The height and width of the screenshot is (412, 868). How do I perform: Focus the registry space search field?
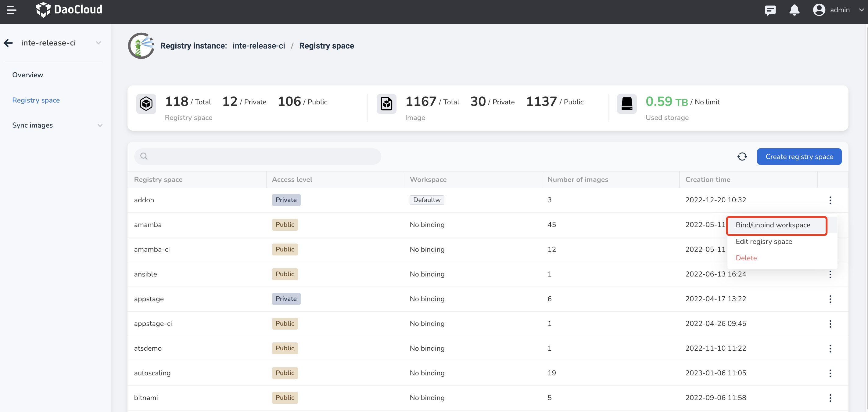(x=257, y=157)
